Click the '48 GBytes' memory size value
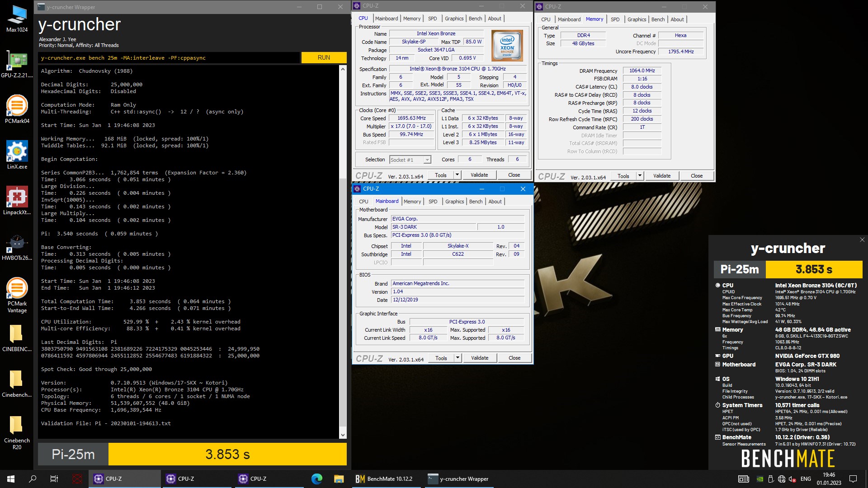868x488 pixels. pos(583,43)
